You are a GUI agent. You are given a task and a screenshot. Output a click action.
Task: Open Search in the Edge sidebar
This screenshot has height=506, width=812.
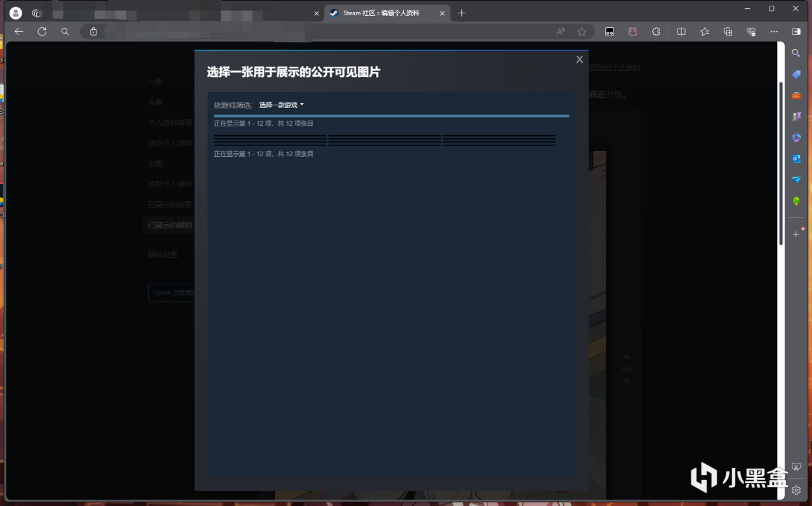796,53
